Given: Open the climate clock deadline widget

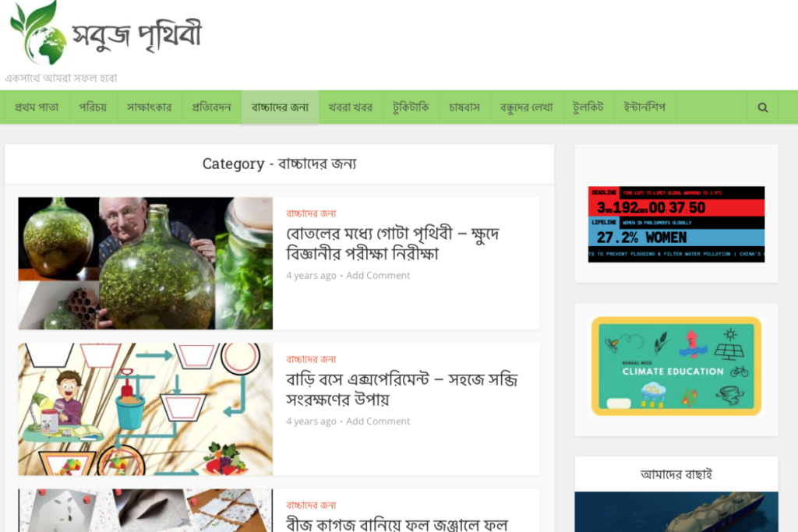Looking at the screenshot, I should click(676, 224).
